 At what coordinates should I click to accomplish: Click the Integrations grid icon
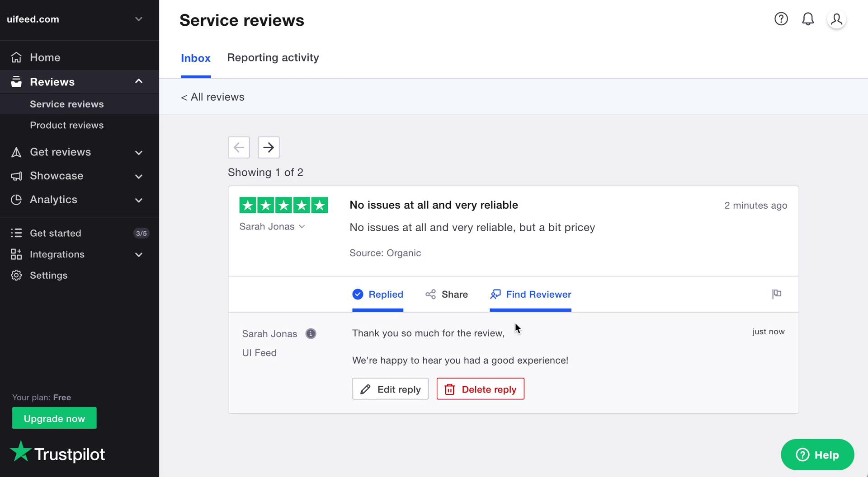(16, 254)
